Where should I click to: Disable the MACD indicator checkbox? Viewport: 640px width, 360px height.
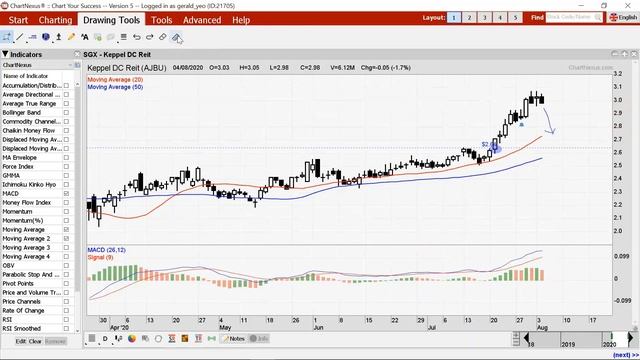coord(66,193)
